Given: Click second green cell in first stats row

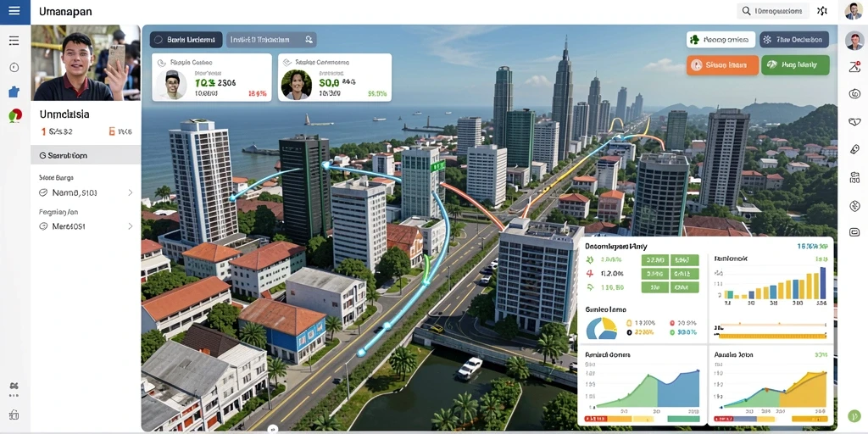Looking at the screenshot, I should click(685, 259).
